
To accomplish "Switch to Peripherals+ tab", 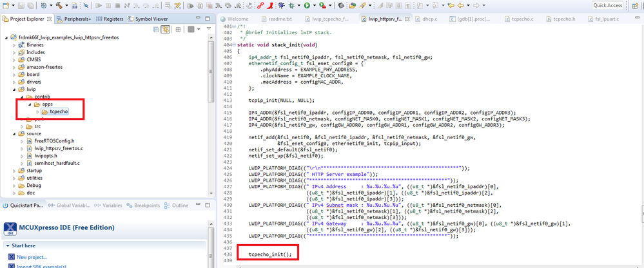I will point(73,19).
